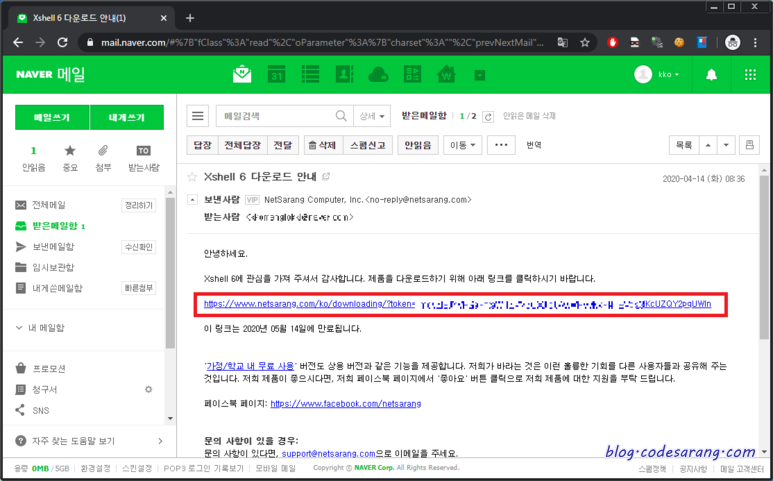Image resolution: width=773 pixels, height=481 pixels.
Task: Open notifications bell icon
Action: point(711,75)
